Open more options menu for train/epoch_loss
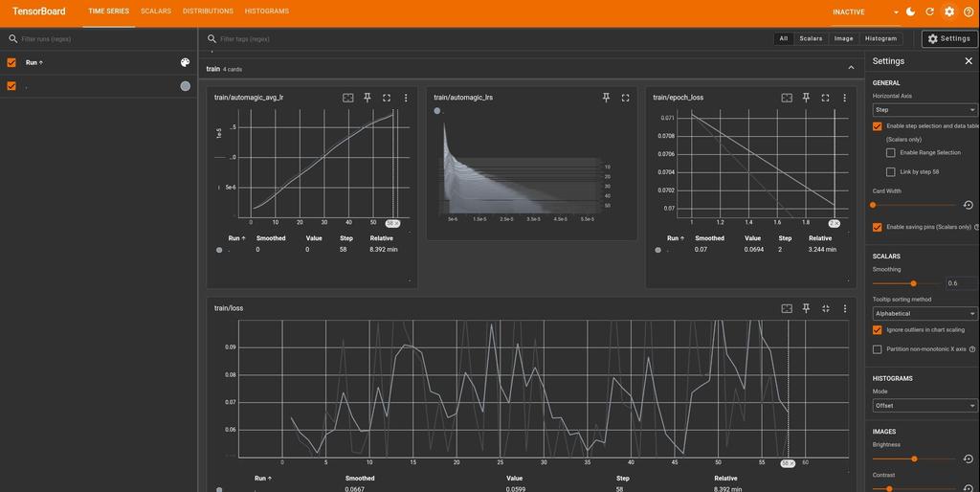The width and height of the screenshot is (980, 492). point(844,98)
